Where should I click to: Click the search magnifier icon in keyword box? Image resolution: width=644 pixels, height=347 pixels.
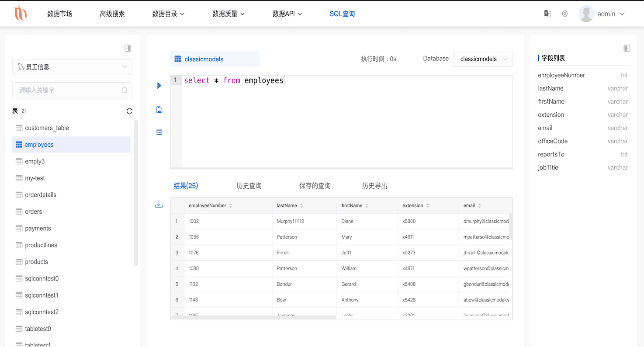pos(125,90)
